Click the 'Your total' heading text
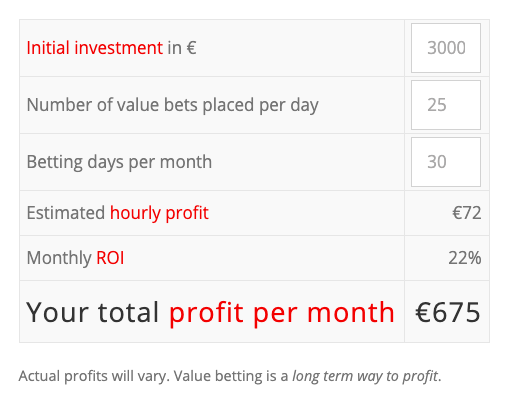 click(93, 312)
